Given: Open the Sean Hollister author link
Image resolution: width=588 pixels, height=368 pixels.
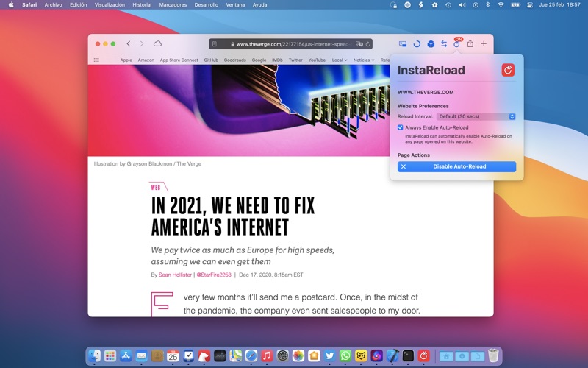Looking at the screenshot, I should tap(175, 275).
